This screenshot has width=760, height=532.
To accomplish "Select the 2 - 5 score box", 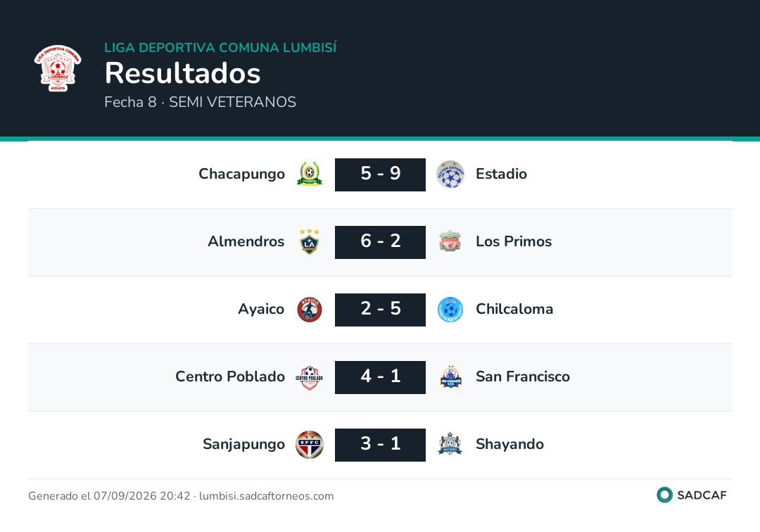I will (x=381, y=310).
